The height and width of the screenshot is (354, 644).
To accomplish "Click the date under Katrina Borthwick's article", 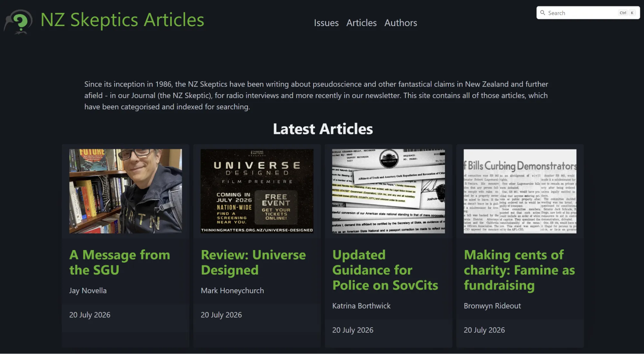I will (353, 330).
